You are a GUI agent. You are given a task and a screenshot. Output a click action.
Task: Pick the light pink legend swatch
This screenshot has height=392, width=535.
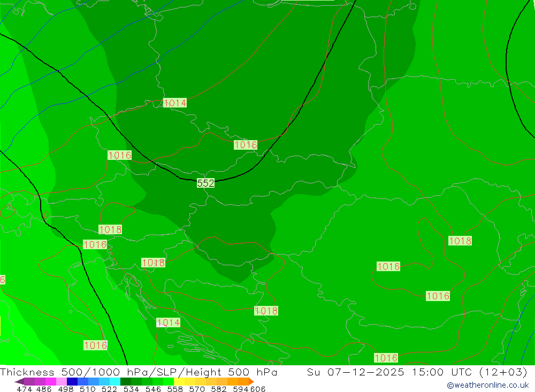click(x=62, y=381)
